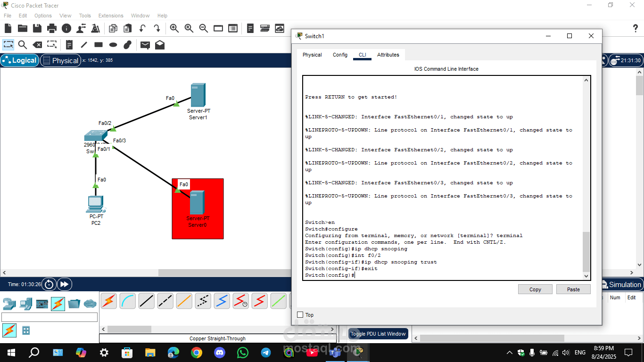Save the network with the floppy icon
644x362 pixels.
pyautogui.click(x=37, y=28)
